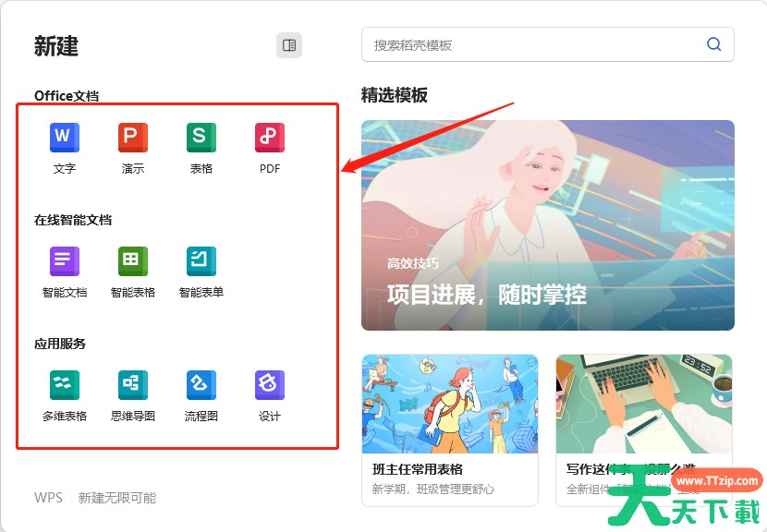Click the search magnifier icon

tap(713, 44)
